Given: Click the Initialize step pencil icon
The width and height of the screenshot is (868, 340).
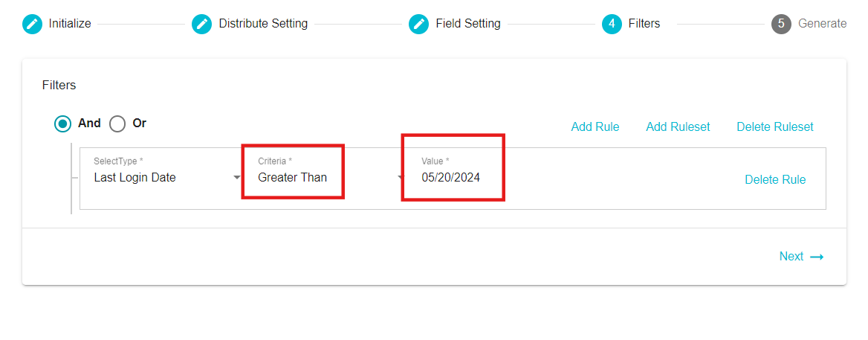Looking at the screenshot, I should [x=32, y=24].
